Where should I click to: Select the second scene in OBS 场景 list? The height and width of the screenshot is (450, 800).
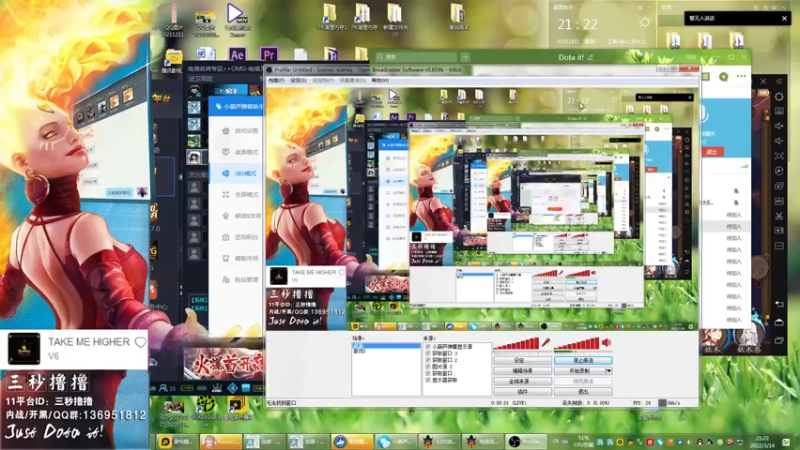point(386,351)
